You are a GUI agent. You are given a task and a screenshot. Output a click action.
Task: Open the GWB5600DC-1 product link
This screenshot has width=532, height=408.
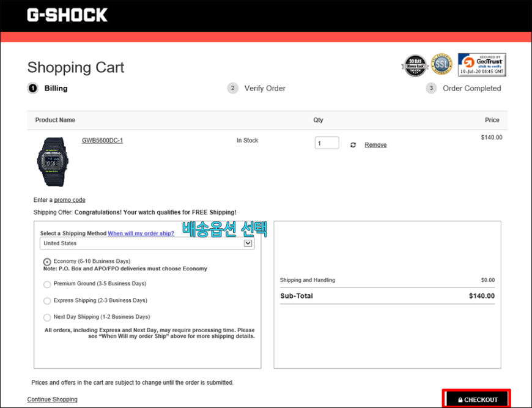click(x=103, y=141)
